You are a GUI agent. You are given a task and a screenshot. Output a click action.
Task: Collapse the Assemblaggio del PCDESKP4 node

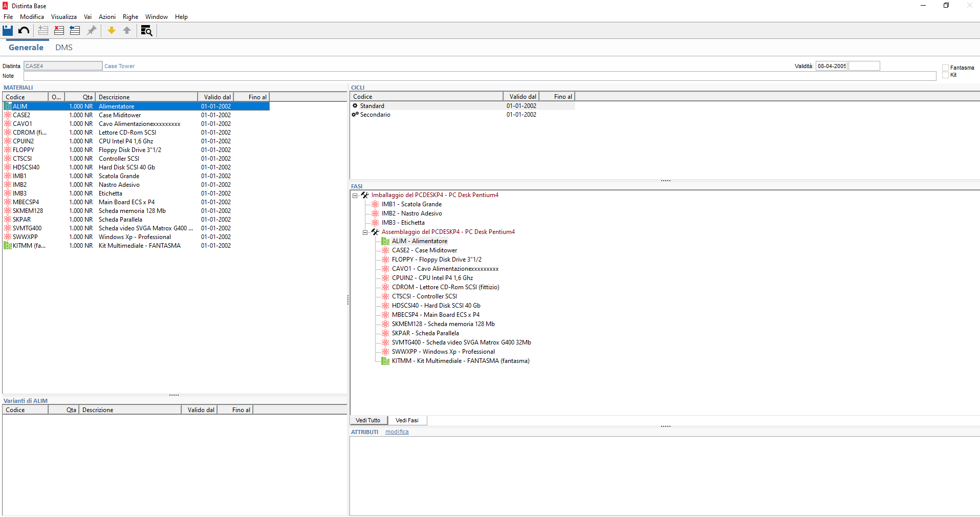(x=365, y=232)
